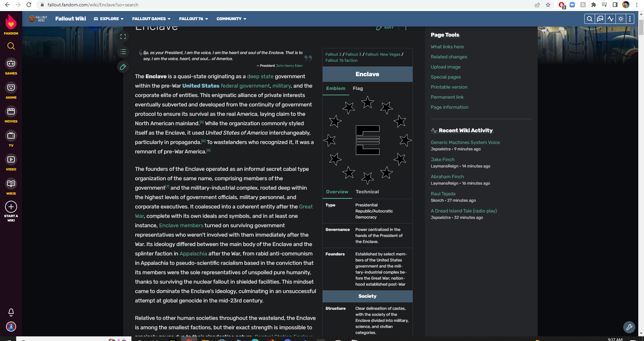Open the Fandom home logo
This screenshot has width=644, height=341.
coord(11,25)
